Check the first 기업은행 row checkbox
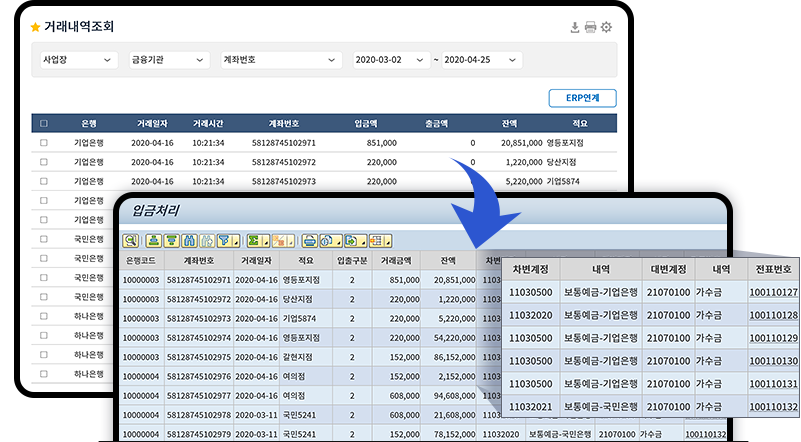Screen dimensions: 801x442 43,143
